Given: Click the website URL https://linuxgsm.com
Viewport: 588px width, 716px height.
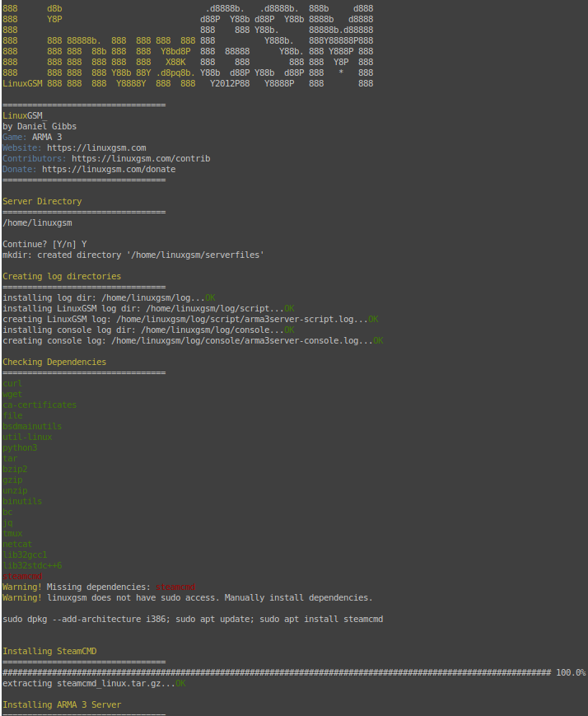Looking at the screenshot, I should [x=96, y=148].
